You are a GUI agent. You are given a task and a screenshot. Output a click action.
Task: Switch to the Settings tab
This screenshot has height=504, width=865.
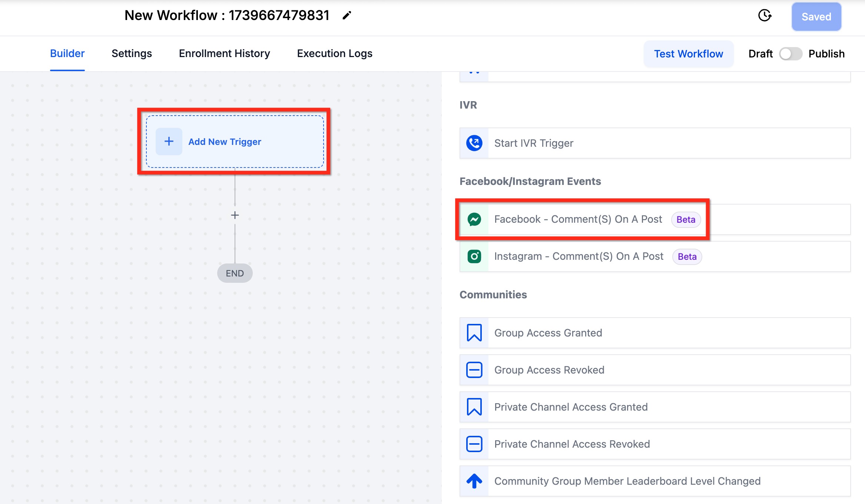(132, 54)
